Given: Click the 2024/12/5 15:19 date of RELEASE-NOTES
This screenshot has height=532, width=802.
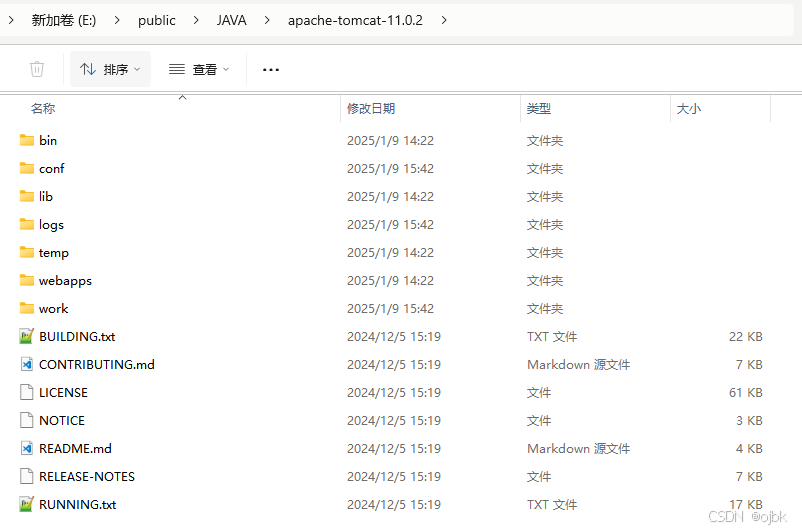Looking at the screenshot, I should 394,477.
